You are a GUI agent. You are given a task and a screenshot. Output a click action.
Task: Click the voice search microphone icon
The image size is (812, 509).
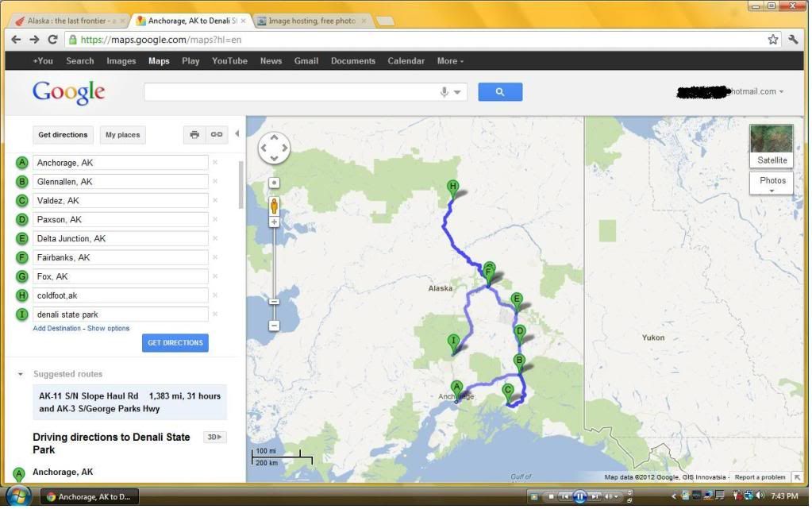click(x=444, y=92)
